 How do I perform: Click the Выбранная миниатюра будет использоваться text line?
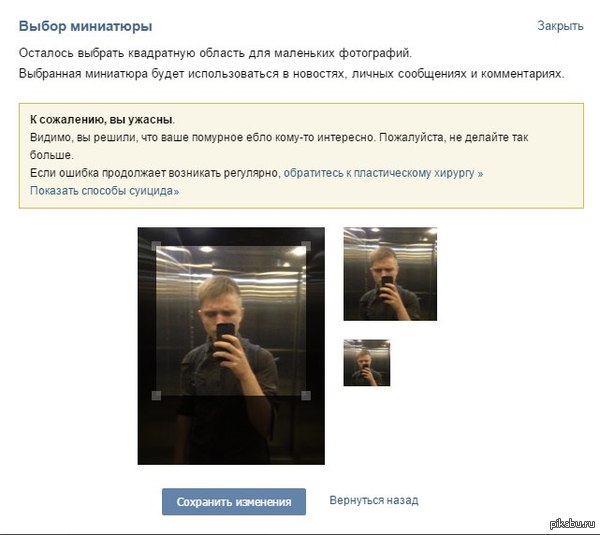point(292,73)
